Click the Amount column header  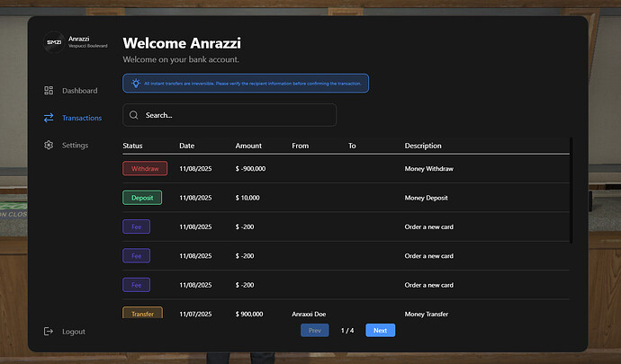tap(248, 146)
